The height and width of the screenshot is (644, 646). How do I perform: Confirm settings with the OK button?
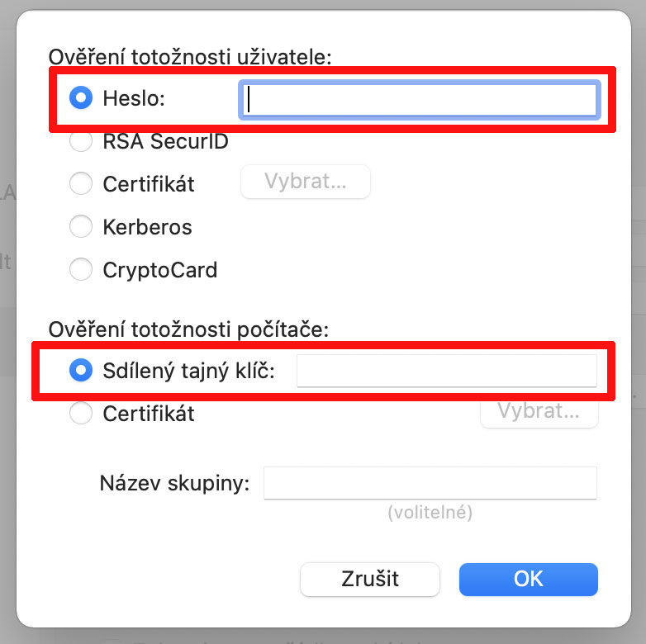point(528,579)
